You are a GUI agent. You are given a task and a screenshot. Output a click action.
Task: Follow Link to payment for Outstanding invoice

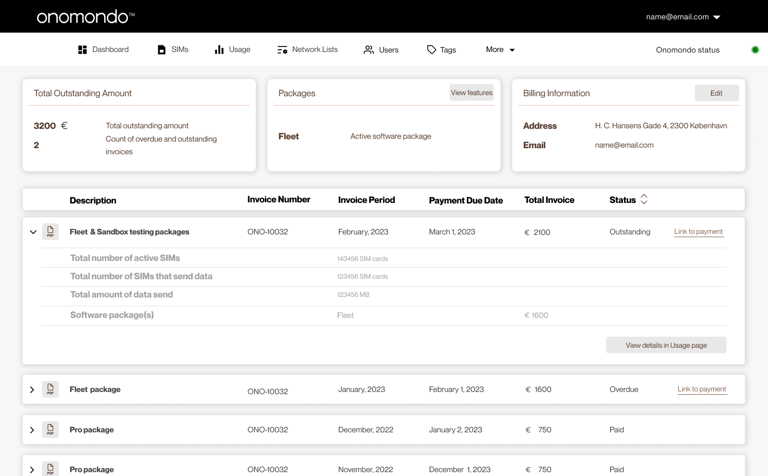[x=698, y=232]
